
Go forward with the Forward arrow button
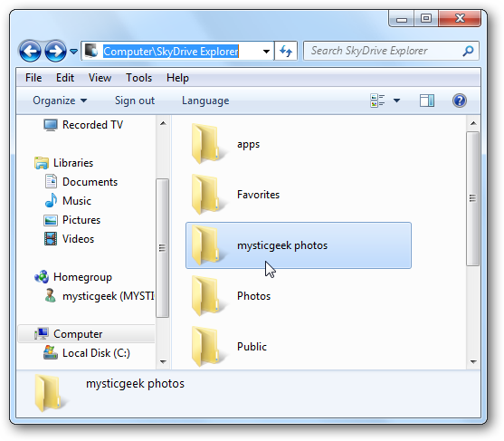(x=55, y=51)
